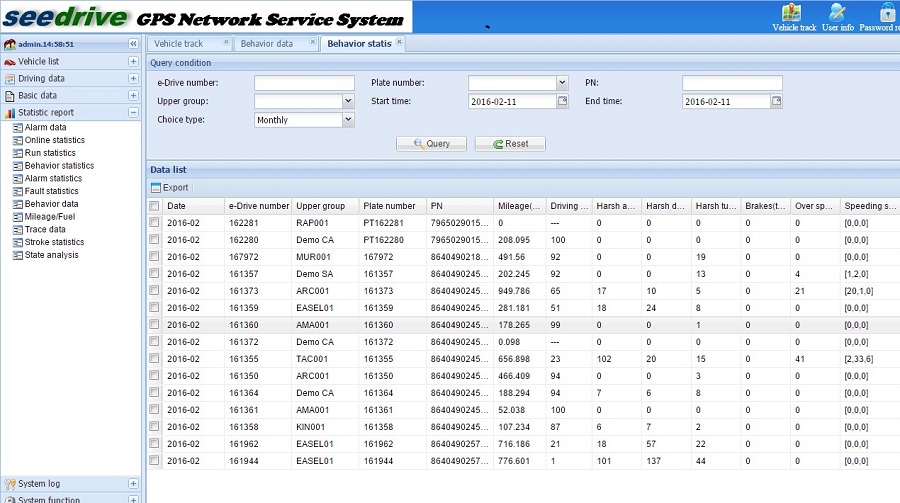Screen dimensions: 900x503
Task: Close the Behavior data tab
Action: point(313,42)
